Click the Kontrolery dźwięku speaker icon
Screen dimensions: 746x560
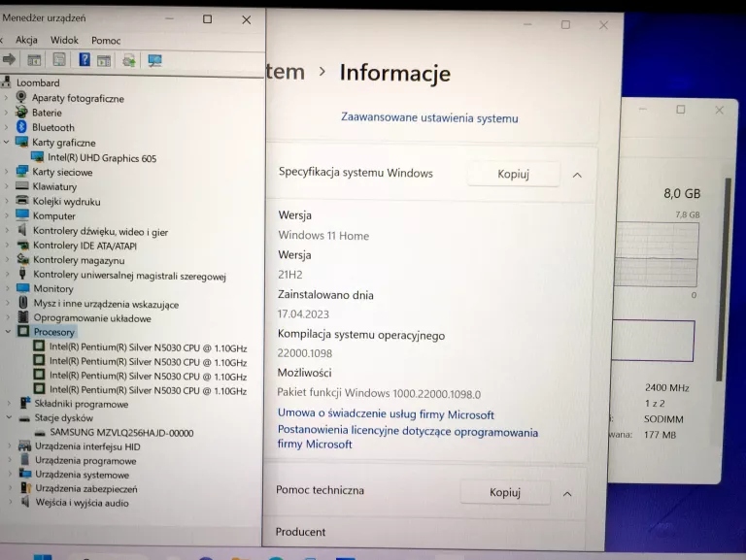22,230
